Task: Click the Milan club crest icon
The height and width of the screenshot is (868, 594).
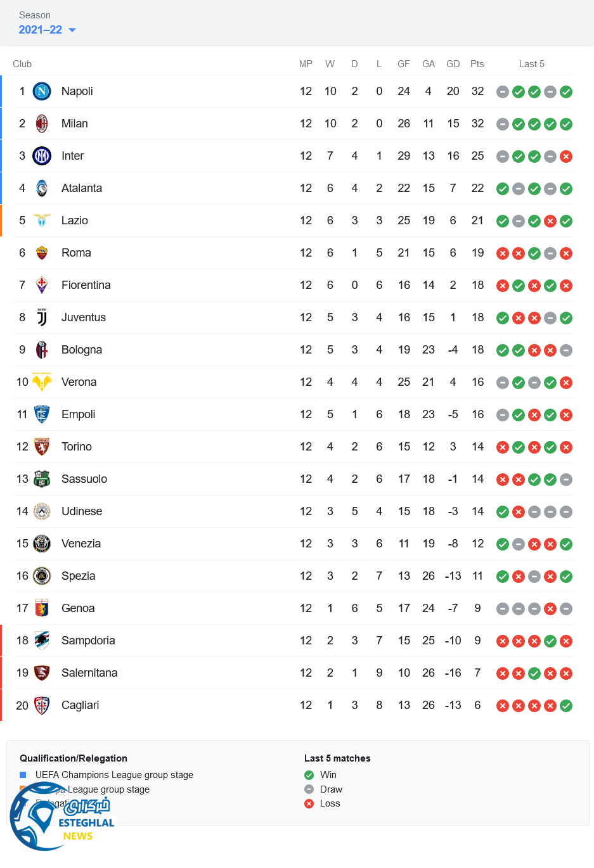Action: (x=42, y=124)
